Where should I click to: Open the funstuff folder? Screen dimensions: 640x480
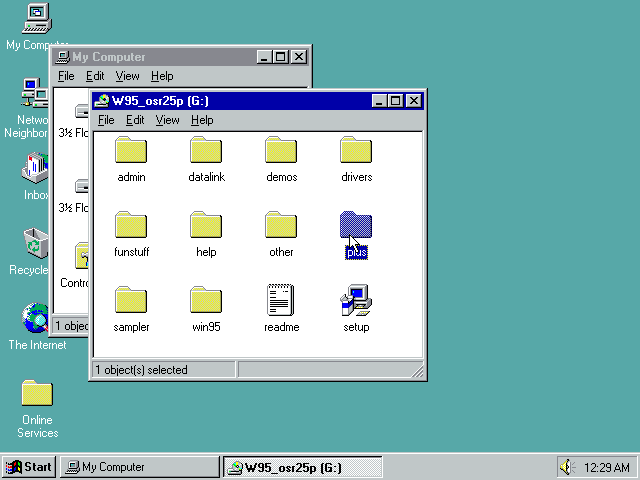(131, 226)
